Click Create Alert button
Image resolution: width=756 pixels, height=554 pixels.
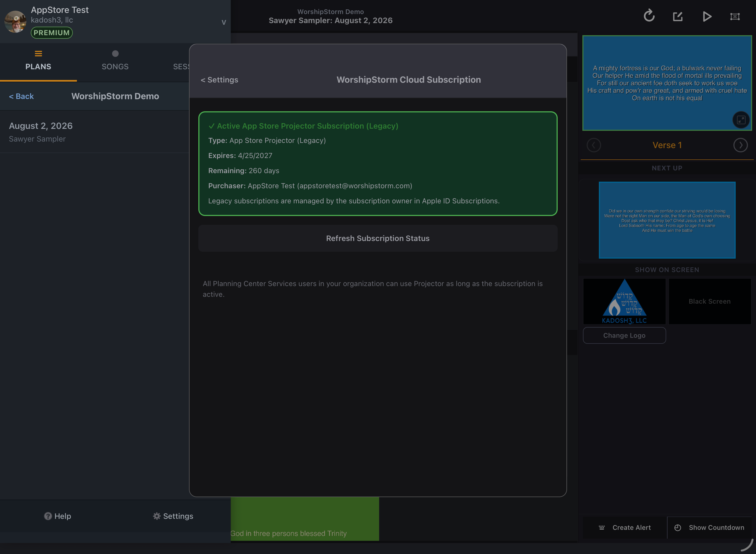[625, 528]
